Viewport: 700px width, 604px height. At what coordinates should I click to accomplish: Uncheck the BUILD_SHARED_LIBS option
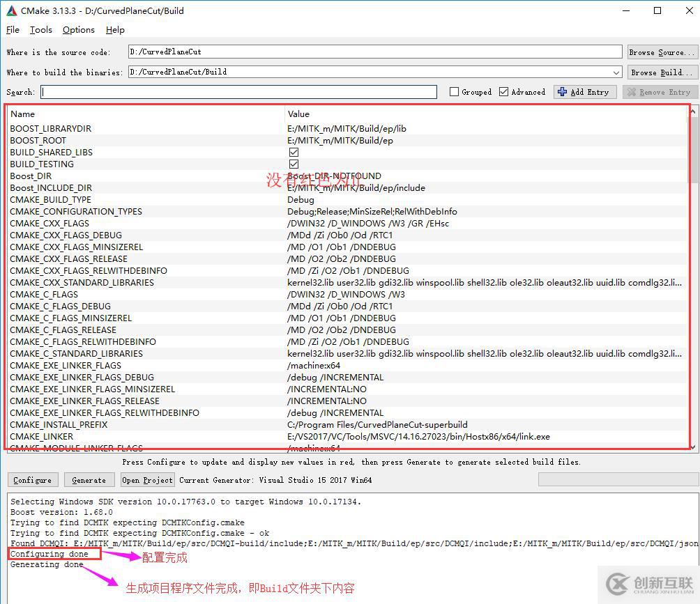[x=294, y=152]
